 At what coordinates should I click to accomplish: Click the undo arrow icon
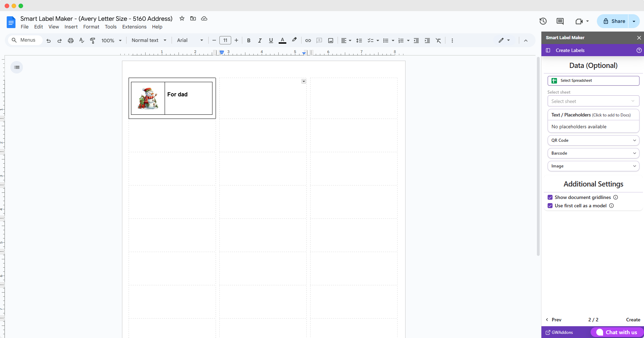[x=49, y=41]
